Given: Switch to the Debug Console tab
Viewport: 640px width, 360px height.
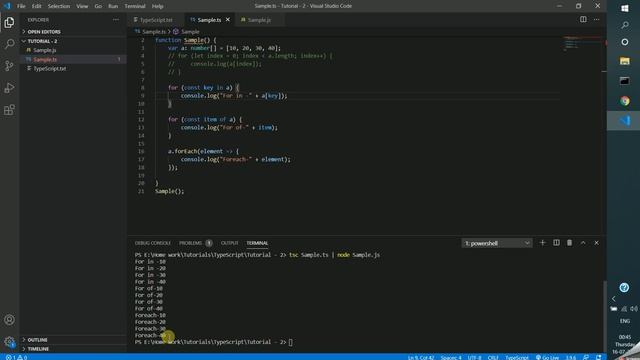Looking at the screenshot, I should [x=153, y=243].
